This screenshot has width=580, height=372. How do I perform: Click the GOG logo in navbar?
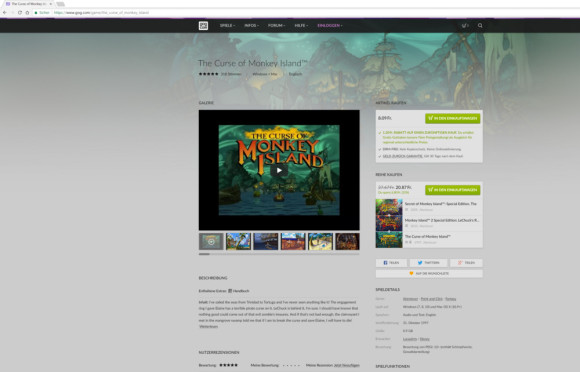pos(203,26)
